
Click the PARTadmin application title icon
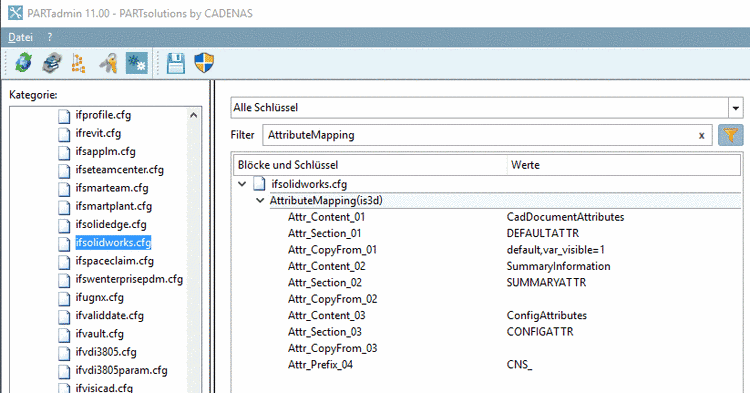pyautogui.click(x=15, y=13)
